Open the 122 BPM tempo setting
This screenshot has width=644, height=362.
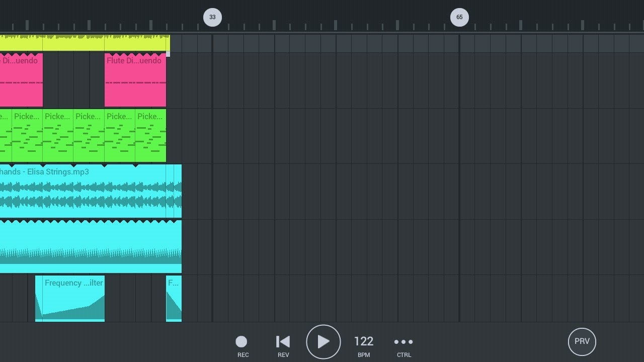[364, 346]
